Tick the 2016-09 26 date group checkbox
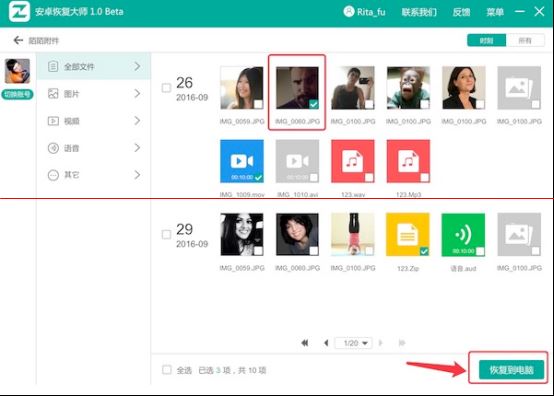The height and width of the screenshot is (396, 554). [166, 88]
